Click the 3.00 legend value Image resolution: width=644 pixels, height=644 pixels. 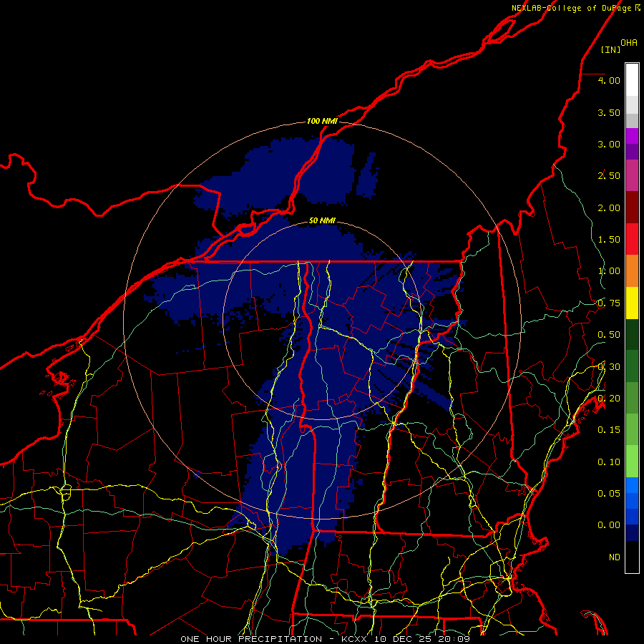point(609,144)
